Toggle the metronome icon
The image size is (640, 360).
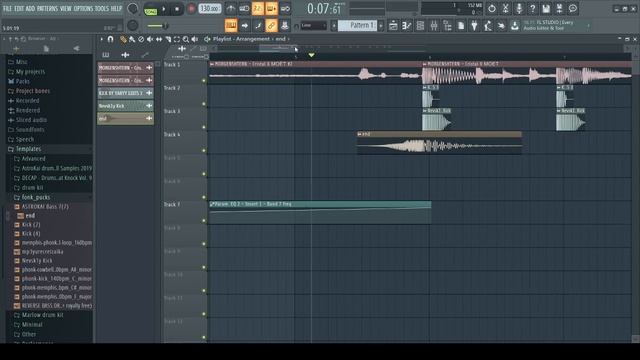pyautogui.click(x=231, y=9)
